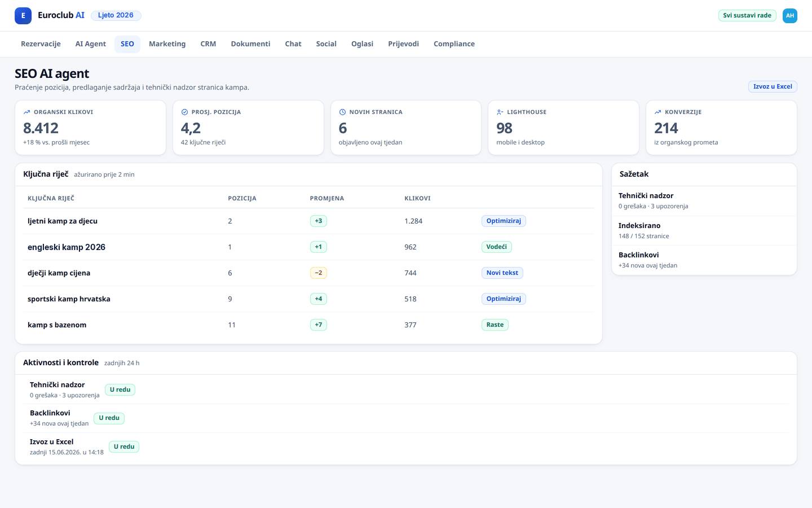Click Optimiziraj for sportski kamp hrvatska
The width and height of the screenshot is (812, 508).
coord(504,299)
